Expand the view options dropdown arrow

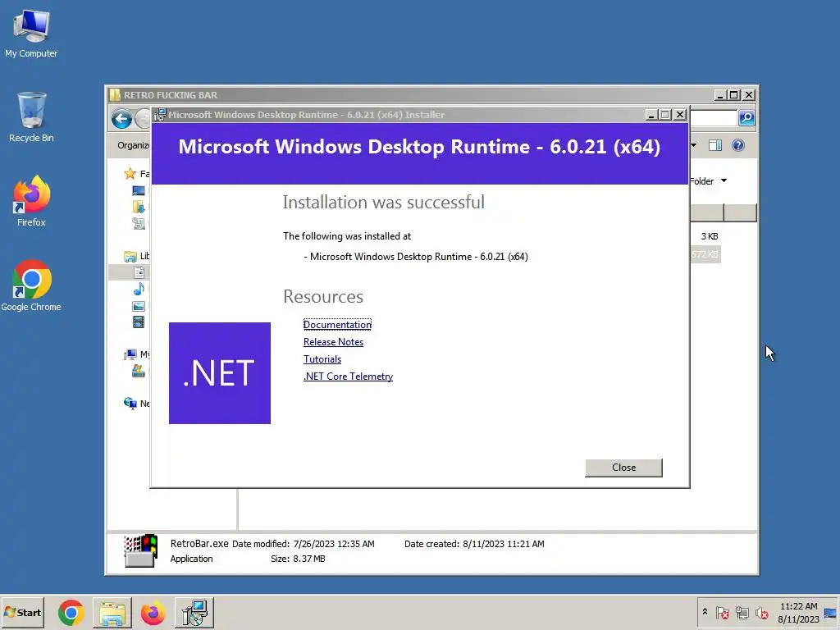coord(694,145)
